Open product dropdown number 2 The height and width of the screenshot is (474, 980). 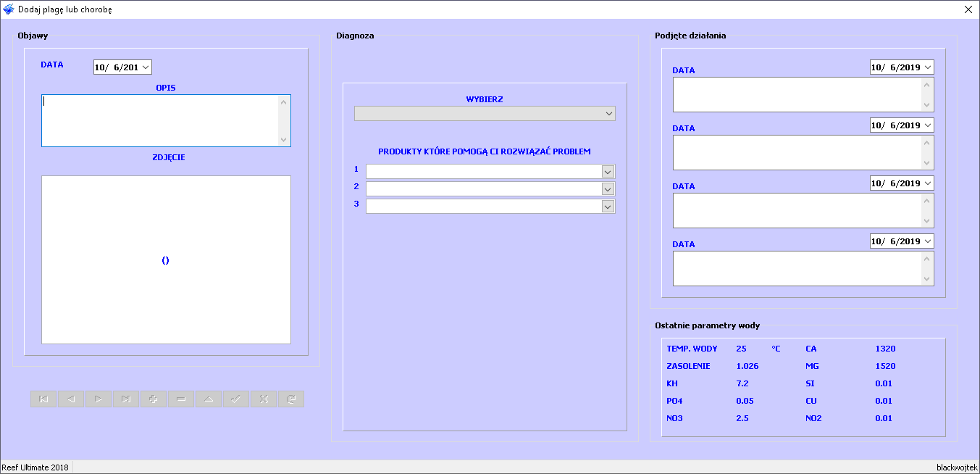(608, 188)
